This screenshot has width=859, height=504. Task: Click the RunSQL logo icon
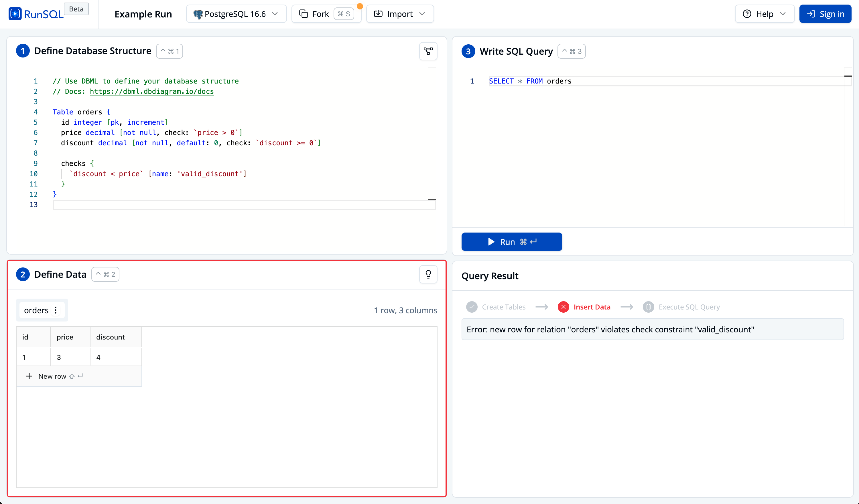tap(15, 14)
